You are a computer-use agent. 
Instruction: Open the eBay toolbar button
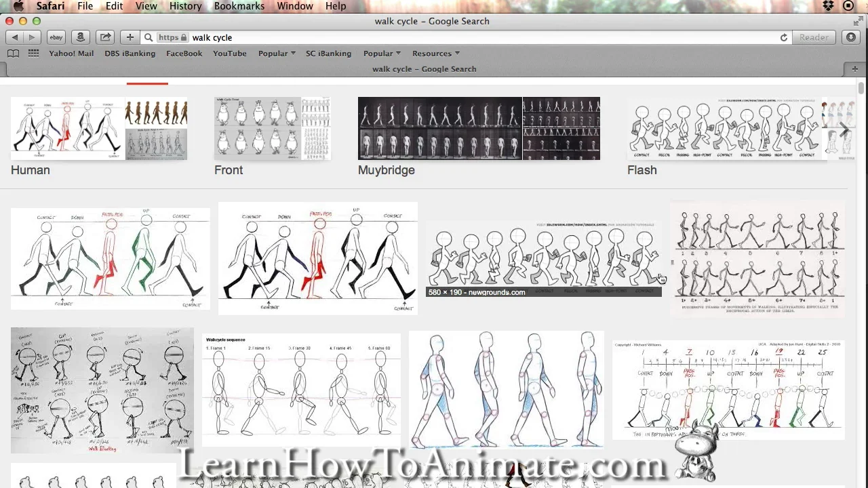coord(56,37)
